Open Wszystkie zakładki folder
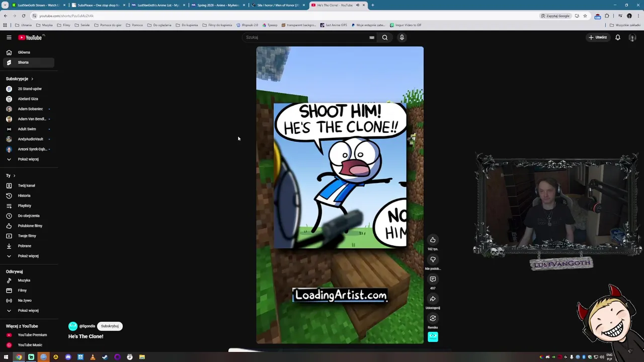Screen dimensions: 644x362 pos(626,25)
